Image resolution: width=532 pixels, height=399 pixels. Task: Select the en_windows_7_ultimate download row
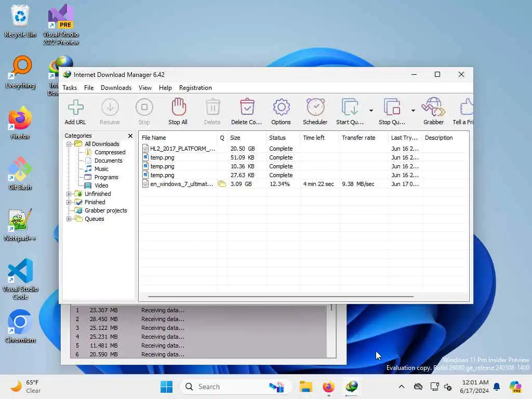303,184
